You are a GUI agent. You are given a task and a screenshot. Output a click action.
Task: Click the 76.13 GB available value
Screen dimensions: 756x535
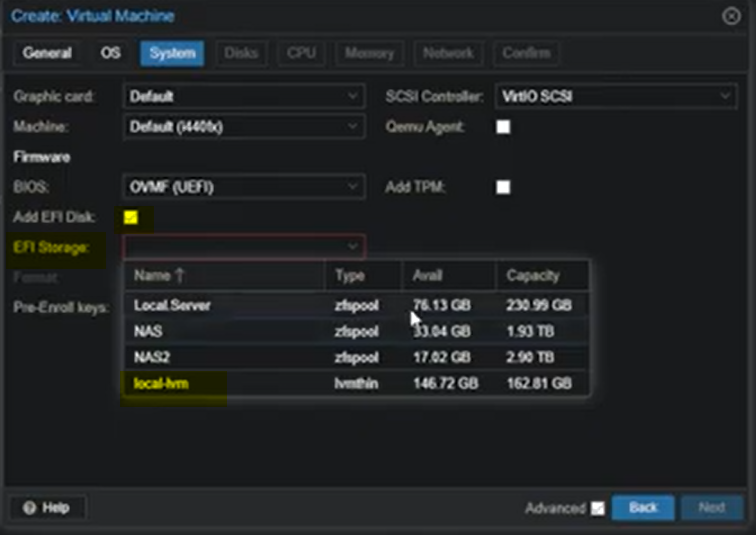442,305
